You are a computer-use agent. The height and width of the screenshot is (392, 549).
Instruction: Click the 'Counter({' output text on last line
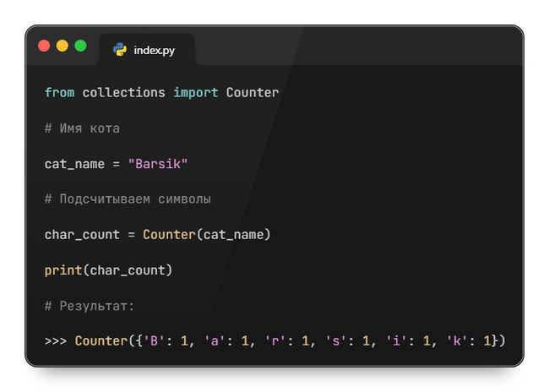click(x=108, y=340)
